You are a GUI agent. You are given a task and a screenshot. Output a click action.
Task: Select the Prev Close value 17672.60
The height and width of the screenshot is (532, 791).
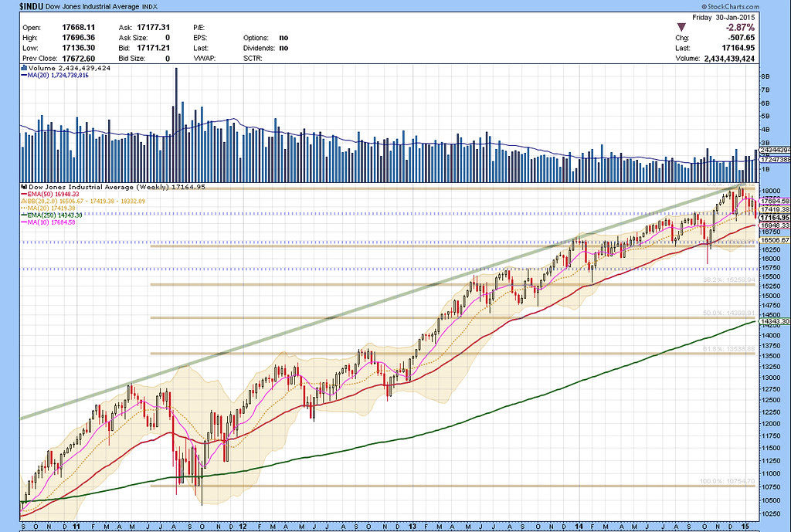78,59
